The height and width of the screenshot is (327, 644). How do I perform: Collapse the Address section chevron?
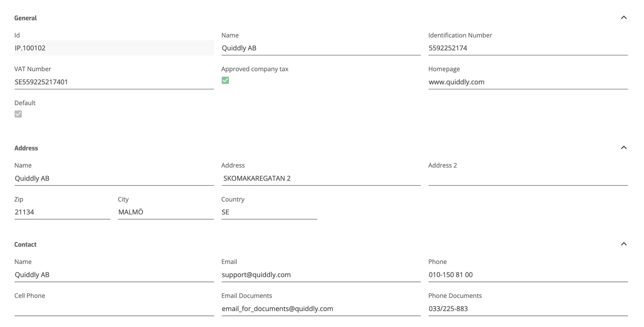pos(623,147)
